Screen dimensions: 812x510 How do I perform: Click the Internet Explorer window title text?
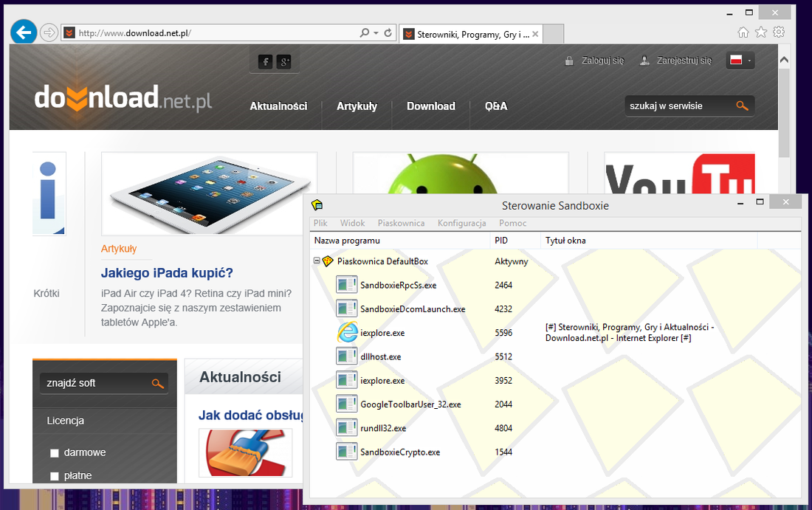pyautogui.click(x=630, y=332)
